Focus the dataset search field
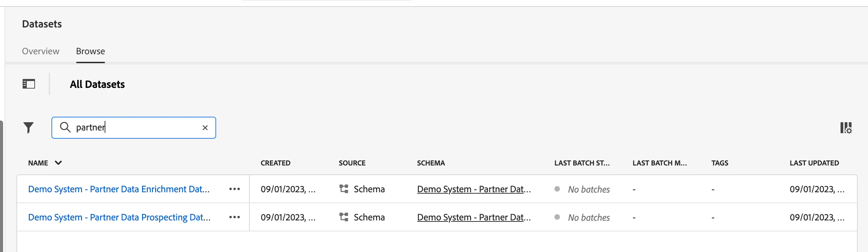 pos(134,128)
